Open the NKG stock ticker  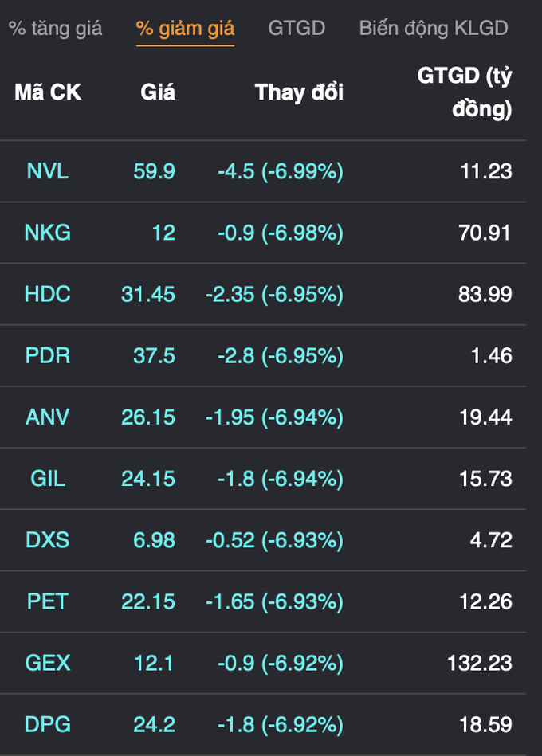(x=48, y=233)
